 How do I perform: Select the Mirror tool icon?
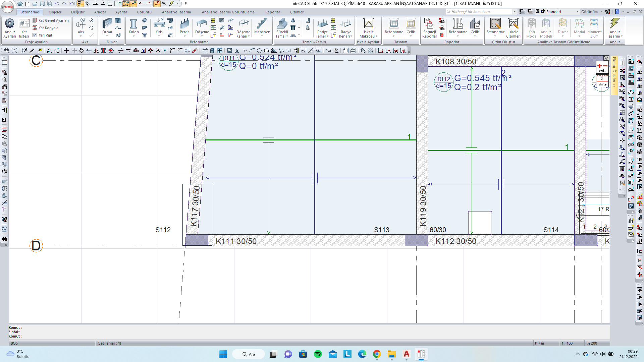96,51
